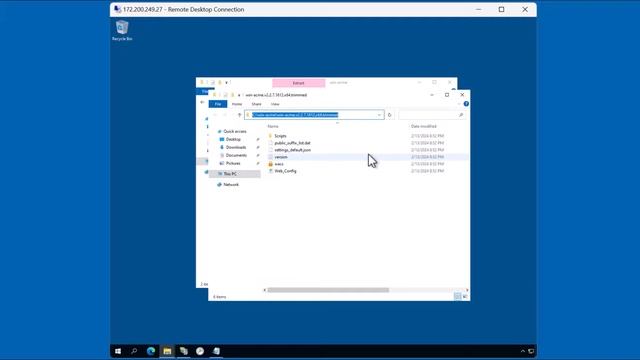Open taskbar search magnifier
This screenshot has height=360, width=640.
pyautogui.click(x=134, y=351)
